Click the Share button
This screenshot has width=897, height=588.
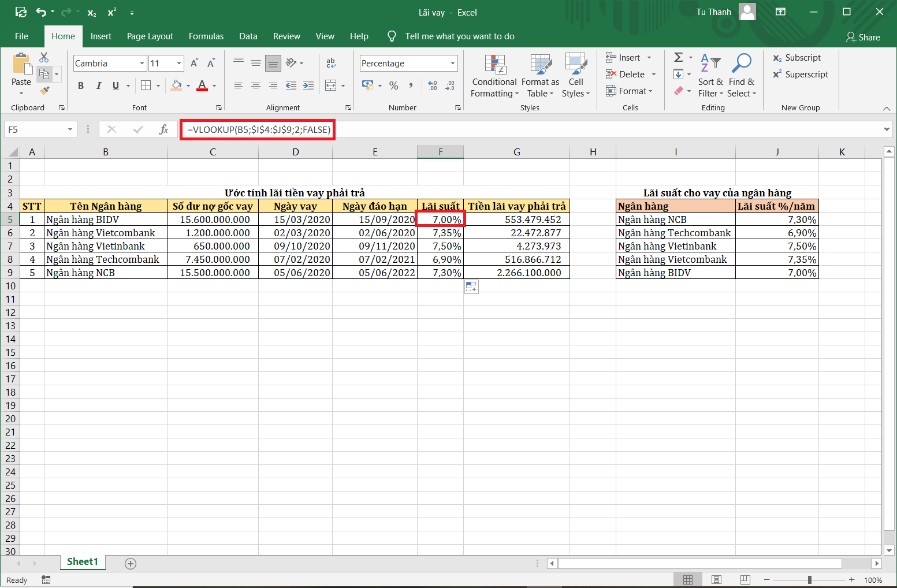pyautogui.click(x=863, y=37)
